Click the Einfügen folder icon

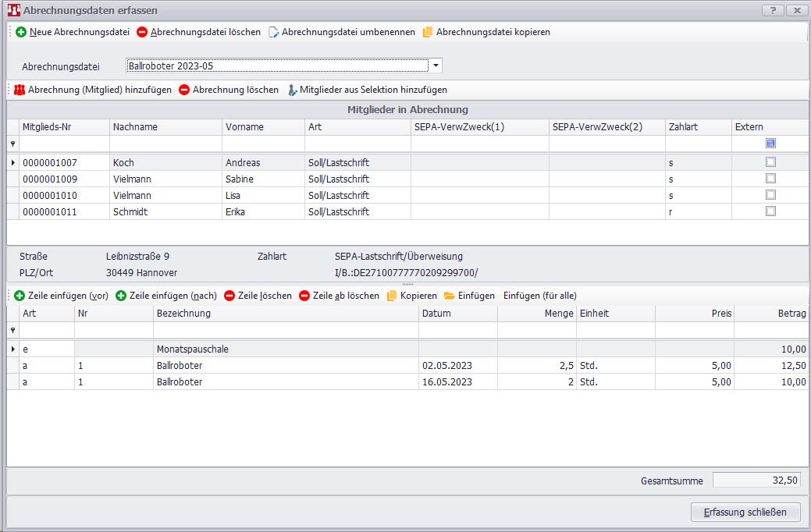(450, 296)
